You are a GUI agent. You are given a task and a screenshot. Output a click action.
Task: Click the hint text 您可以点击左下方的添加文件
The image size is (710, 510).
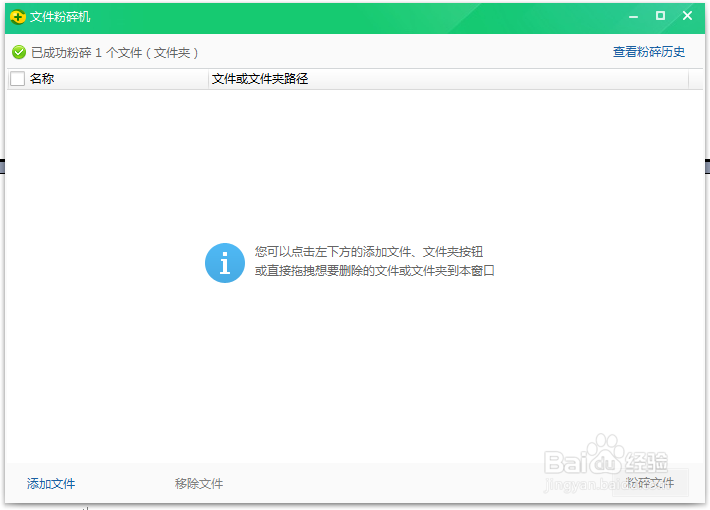tap(369, 252)
